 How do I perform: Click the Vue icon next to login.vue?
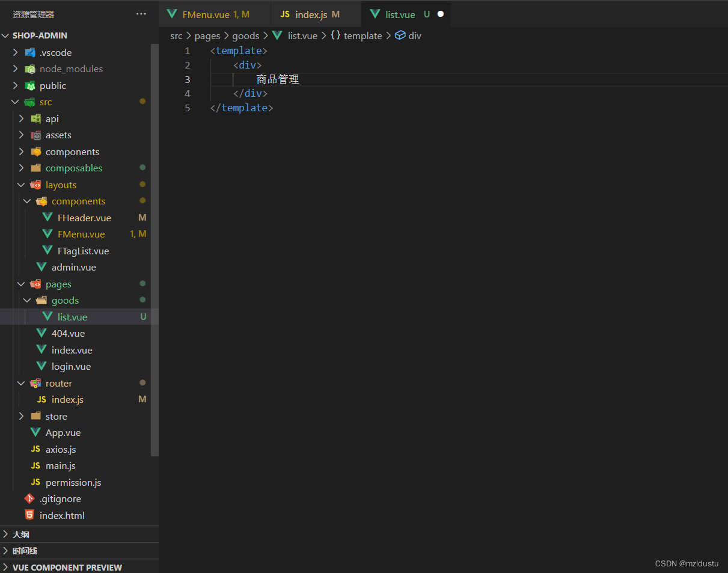point(41,366)
